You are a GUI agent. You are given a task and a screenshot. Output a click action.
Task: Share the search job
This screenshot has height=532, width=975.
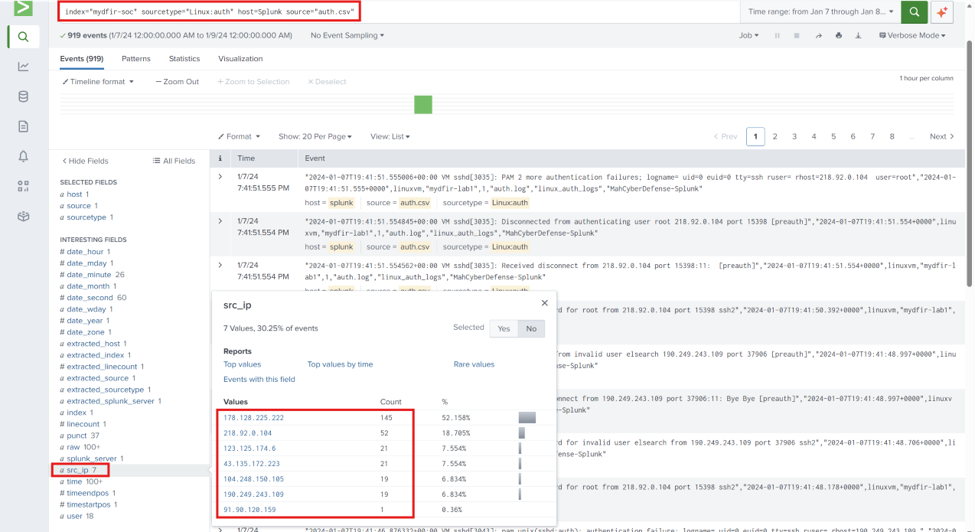pos(818,35)
